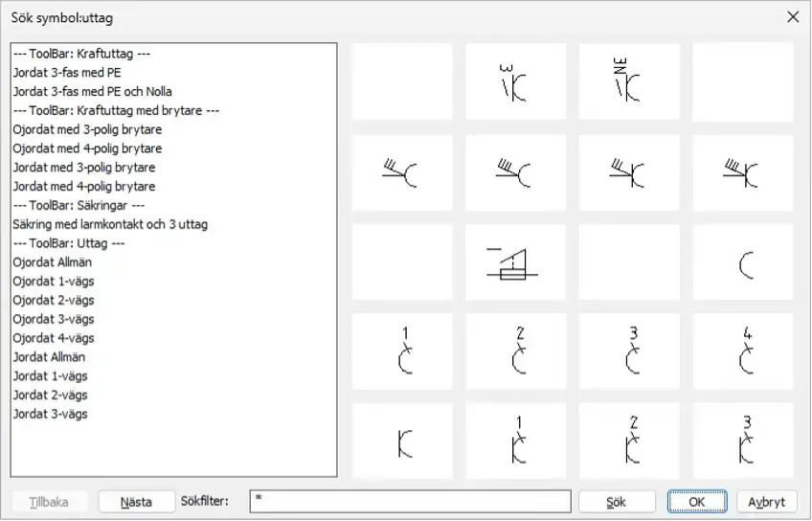Choose the ungrounded outlet symbol numbered 1
Image resolution: width=812 pixels, height=521 pixels.
tap(402, 351)
